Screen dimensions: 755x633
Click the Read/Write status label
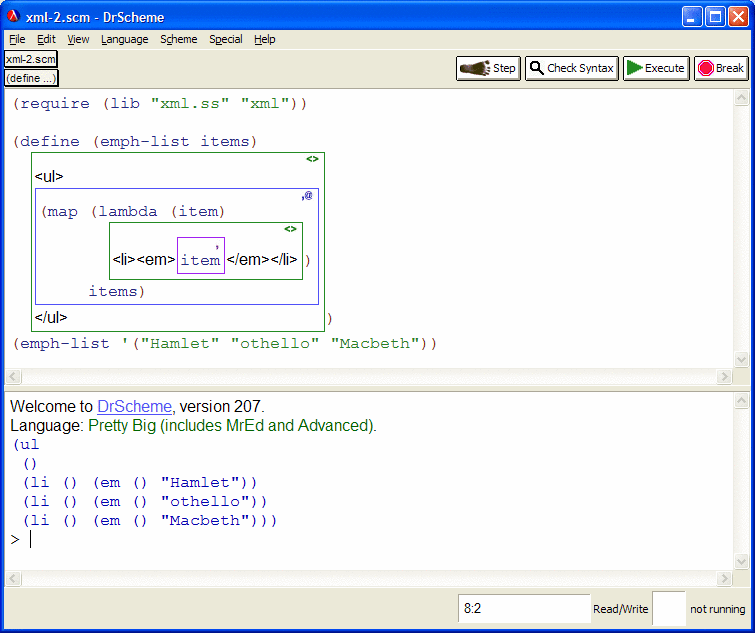coord(621,609)
